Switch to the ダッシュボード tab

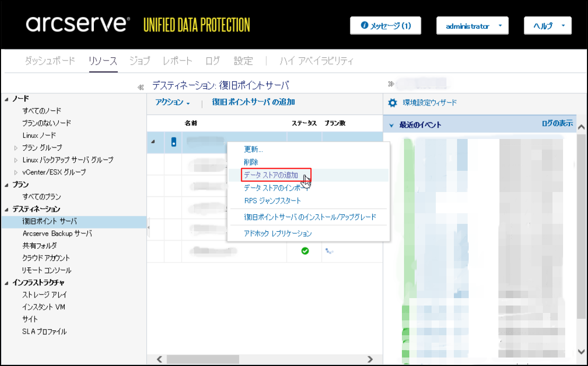pyautogui.click(x=50, y=61)
